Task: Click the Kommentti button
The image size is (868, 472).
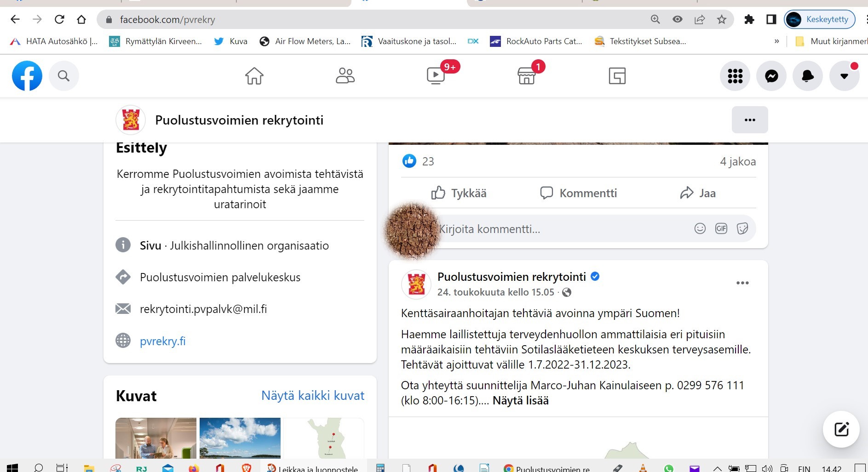Action: 578,193
